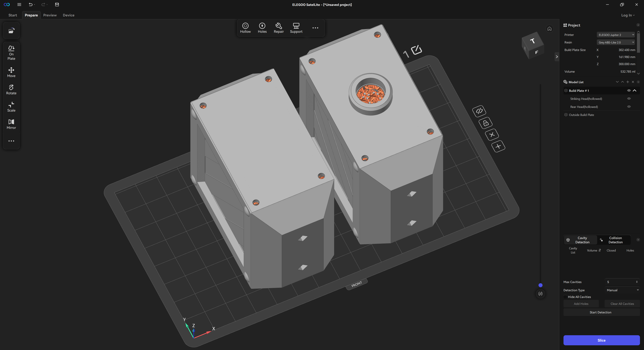Open the Resin dropdown Grey ABS-Like 2.0
This screenshot has height=350, width=644.
[x=616, y=42]
